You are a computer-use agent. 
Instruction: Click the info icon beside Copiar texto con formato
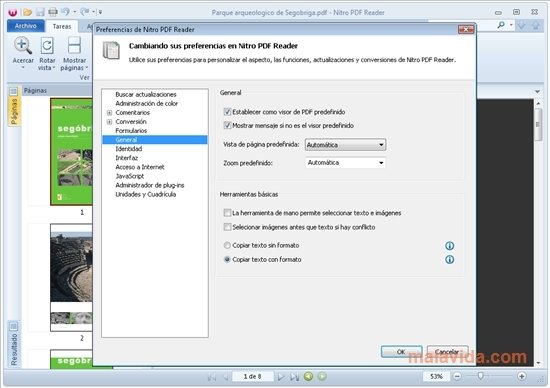(x=449, y=260)
